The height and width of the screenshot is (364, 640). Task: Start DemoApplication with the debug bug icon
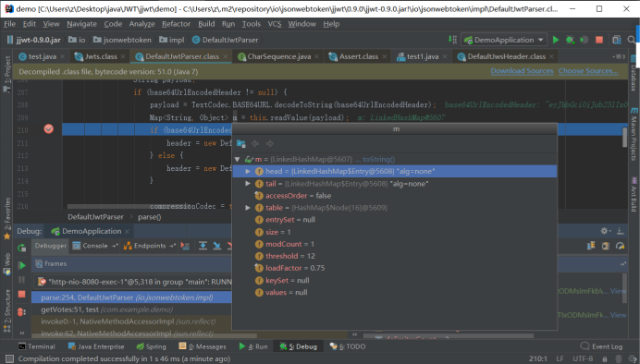tap(570, 40)
